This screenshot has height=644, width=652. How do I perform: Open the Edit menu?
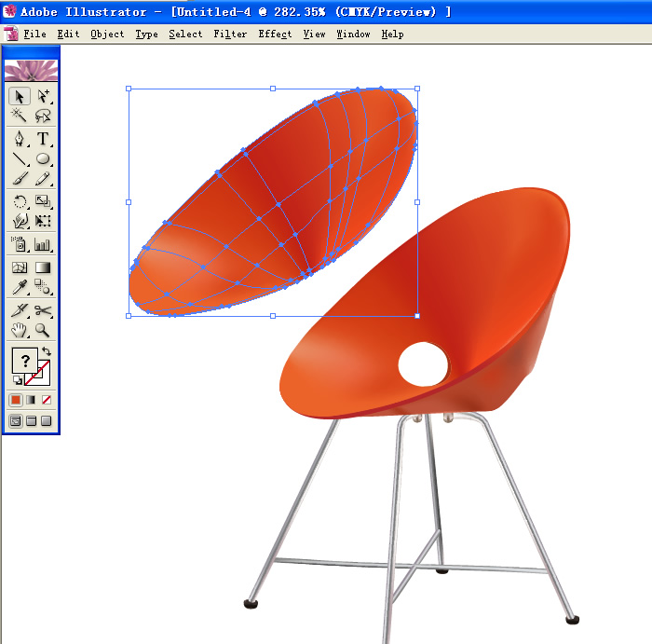tap(68, 34)
